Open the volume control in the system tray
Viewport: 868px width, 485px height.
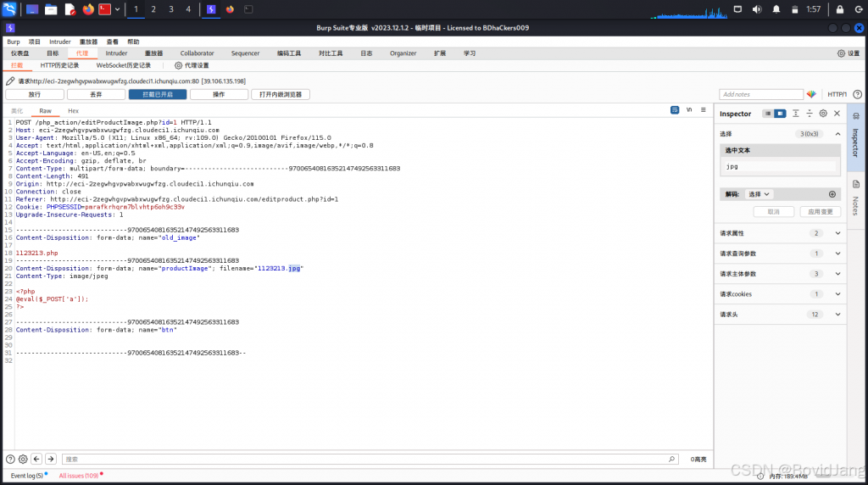[x=757, y=9]
